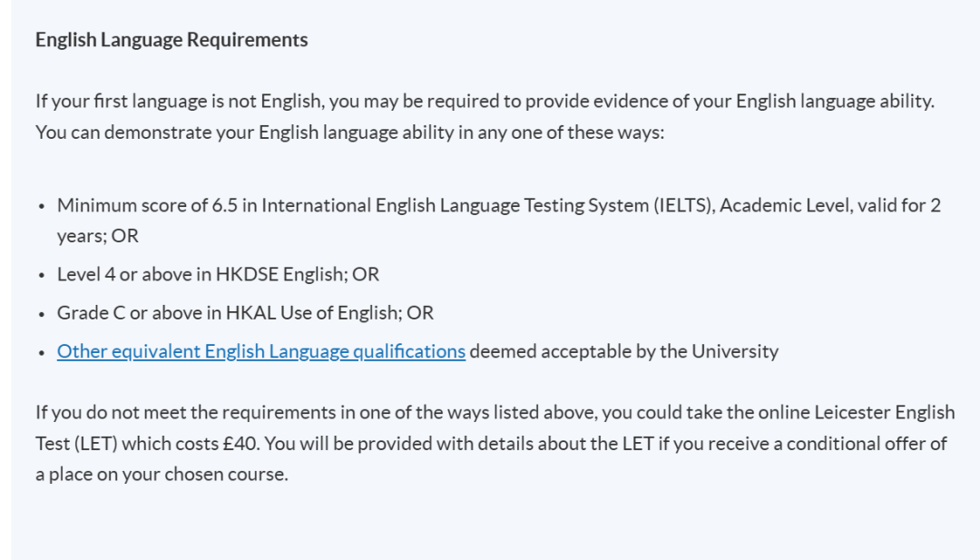The image size is (980, 560).
Task: Click the 'a place on your chosen course' line
Action: [162, 475]
